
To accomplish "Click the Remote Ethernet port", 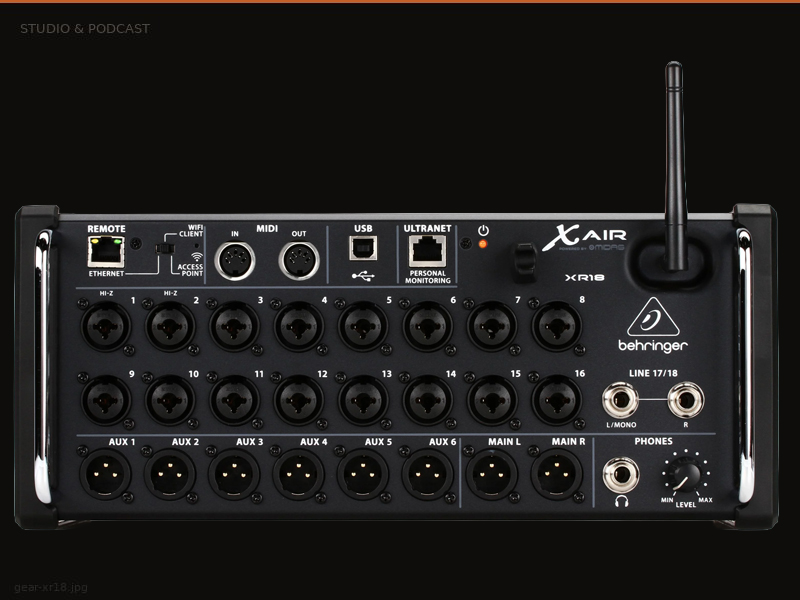I will click(106, 252).
